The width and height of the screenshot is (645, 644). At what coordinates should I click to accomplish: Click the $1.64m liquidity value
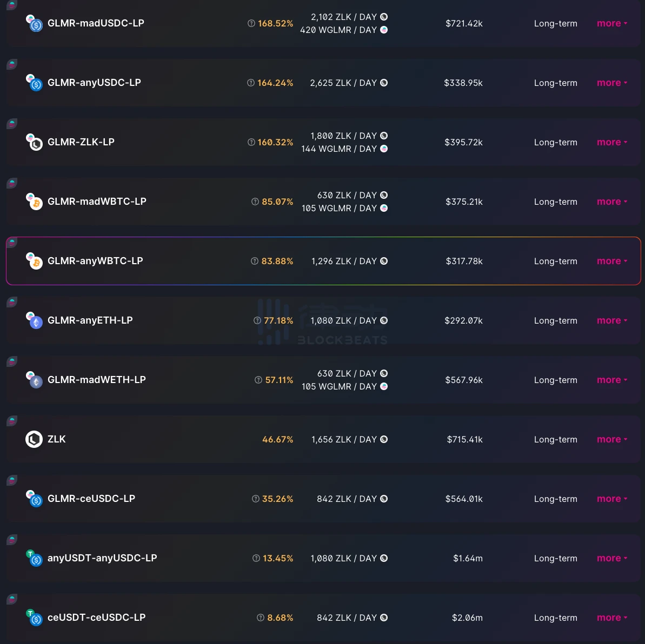468,558
